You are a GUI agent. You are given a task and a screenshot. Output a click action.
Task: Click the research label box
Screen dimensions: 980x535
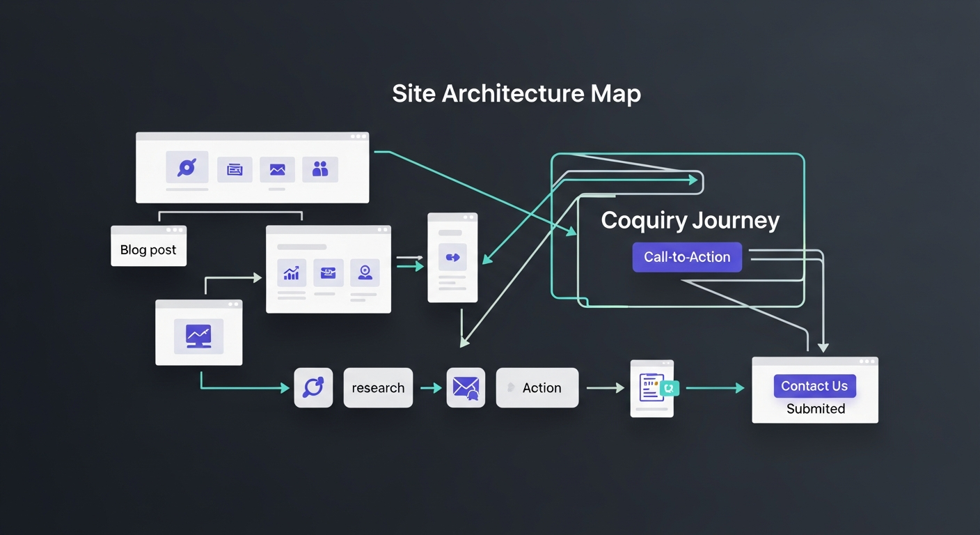pyautogui.click(x=378, y=387)
